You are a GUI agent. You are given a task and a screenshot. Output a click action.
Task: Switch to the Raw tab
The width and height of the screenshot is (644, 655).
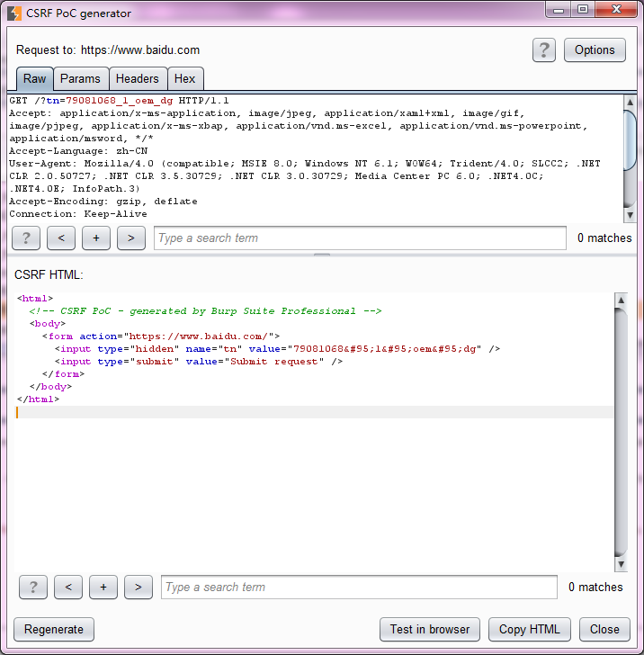pyautogui.click(x=35, y=79)
